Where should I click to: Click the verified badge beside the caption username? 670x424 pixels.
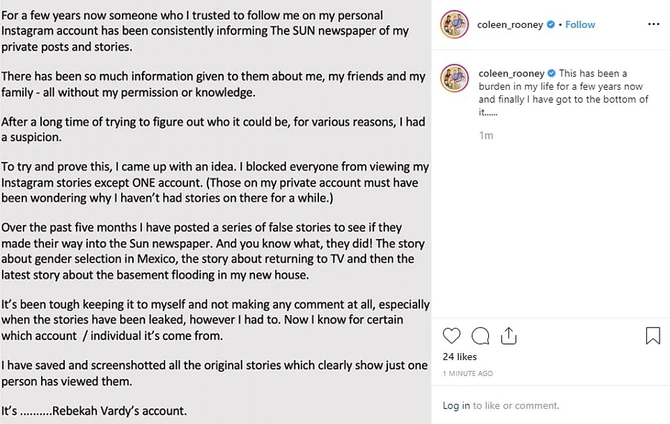(552, 73)
